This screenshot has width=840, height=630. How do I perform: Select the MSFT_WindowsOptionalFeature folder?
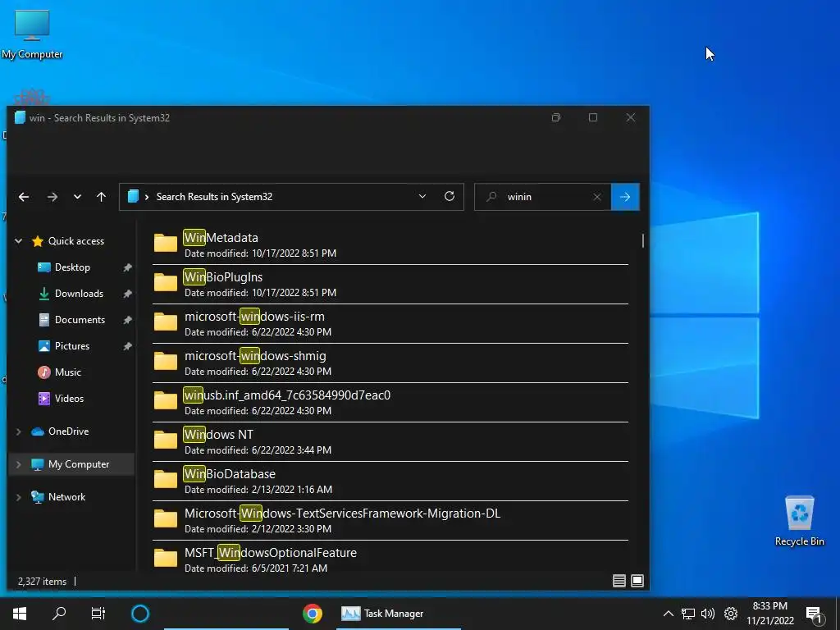(x=390, y=557)
